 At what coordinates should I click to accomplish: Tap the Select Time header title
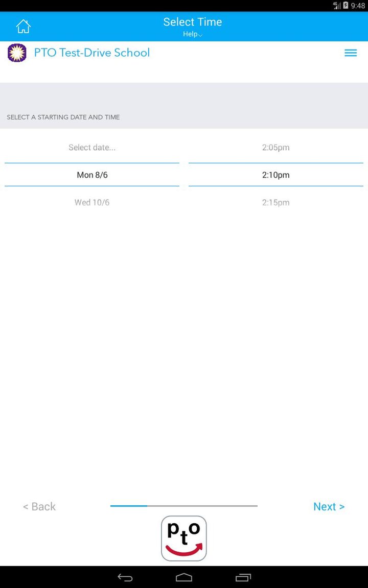coord(193,22)
